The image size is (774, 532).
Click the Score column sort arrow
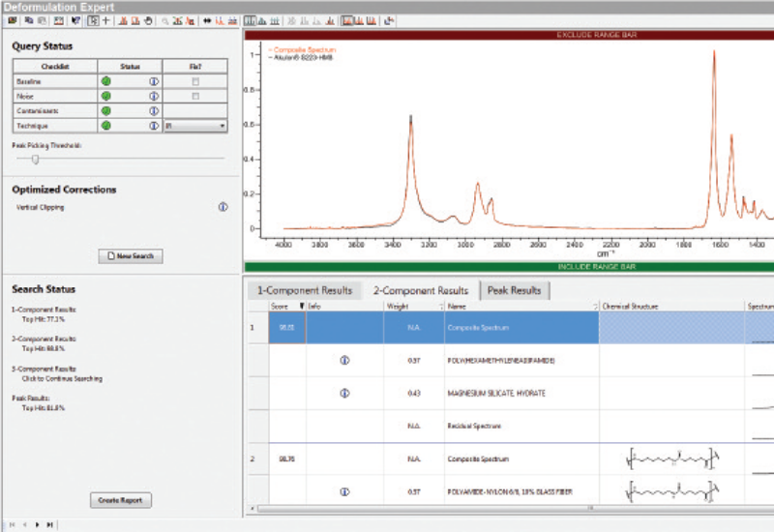point(302,307)
